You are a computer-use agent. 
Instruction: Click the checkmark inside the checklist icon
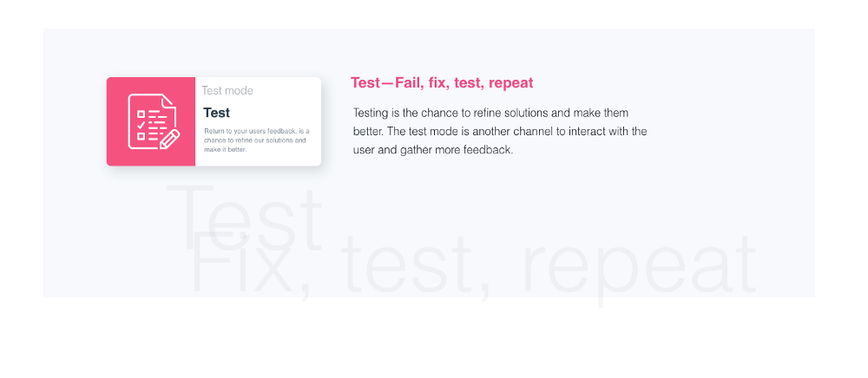[141, 125]
